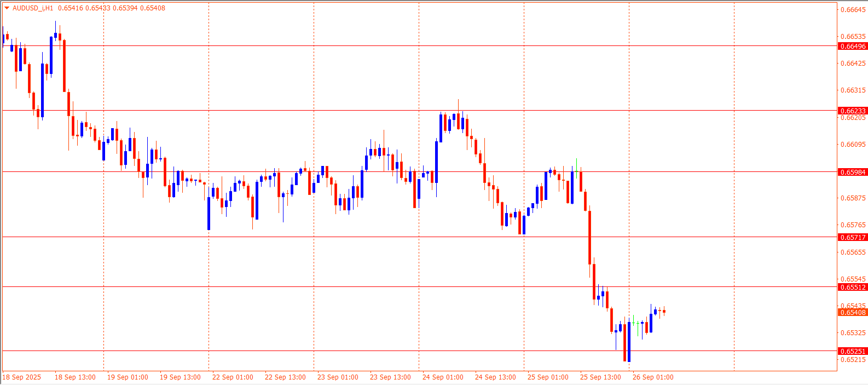Click the most recent candle on the chart

[x=664, y=311]
